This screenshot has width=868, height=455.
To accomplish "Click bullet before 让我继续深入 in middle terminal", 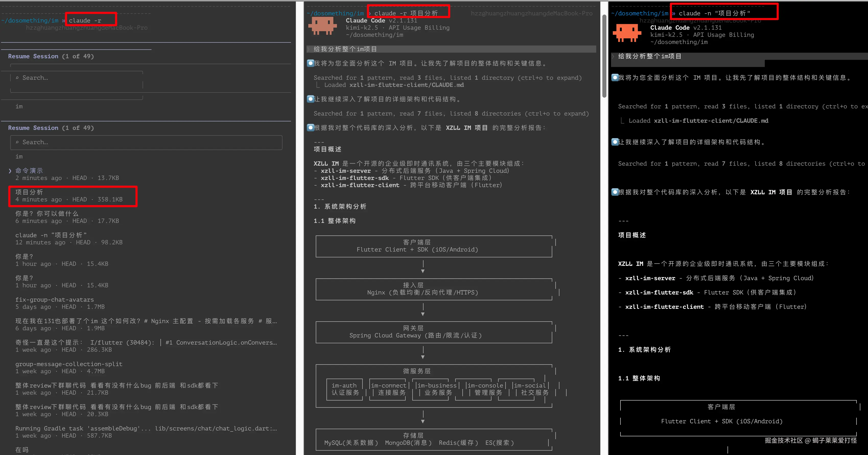I will [x=310, y=99].
